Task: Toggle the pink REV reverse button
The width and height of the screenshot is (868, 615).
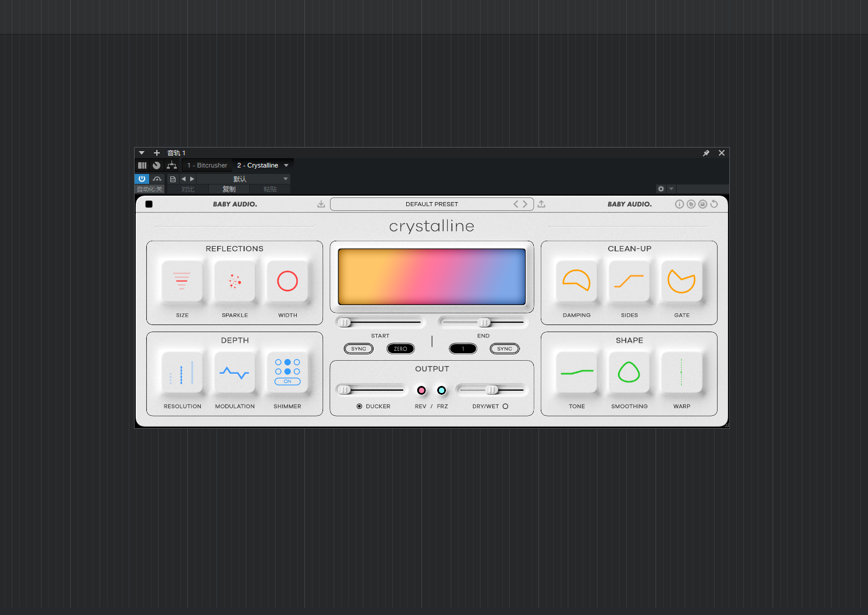Action: [x=421, y=390]
